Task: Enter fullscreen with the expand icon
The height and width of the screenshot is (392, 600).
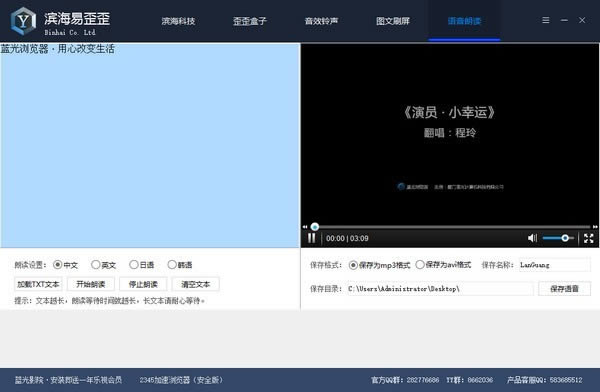Action: click(x=589, y=238)
